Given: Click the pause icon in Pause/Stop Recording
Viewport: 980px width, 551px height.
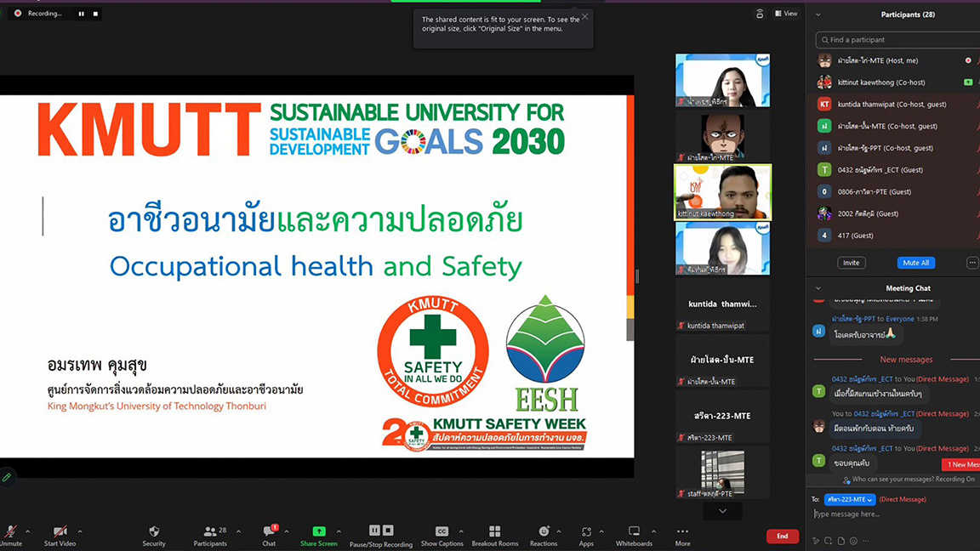Looking at the screenshot, I should (374, 531).
